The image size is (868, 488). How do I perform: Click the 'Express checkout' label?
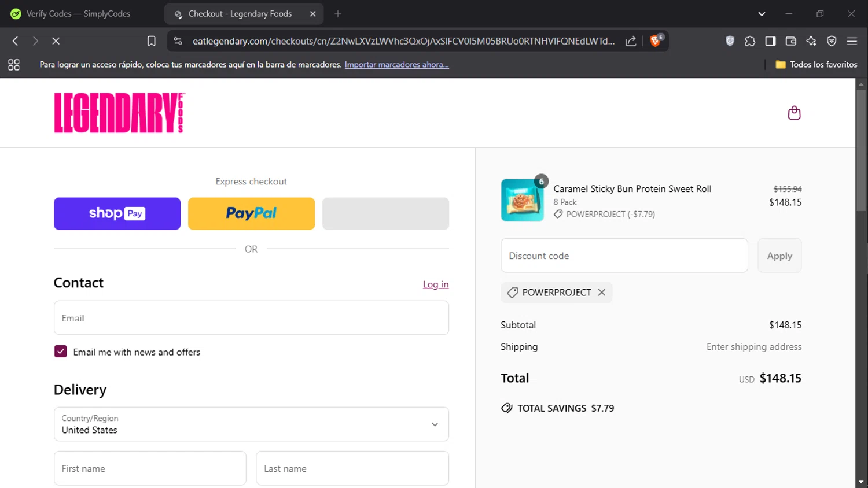(251, 182)
